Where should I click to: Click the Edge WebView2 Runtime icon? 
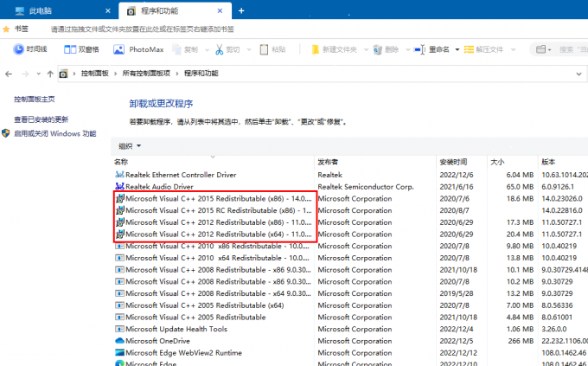pyautogui.click(x=119, y=352)
